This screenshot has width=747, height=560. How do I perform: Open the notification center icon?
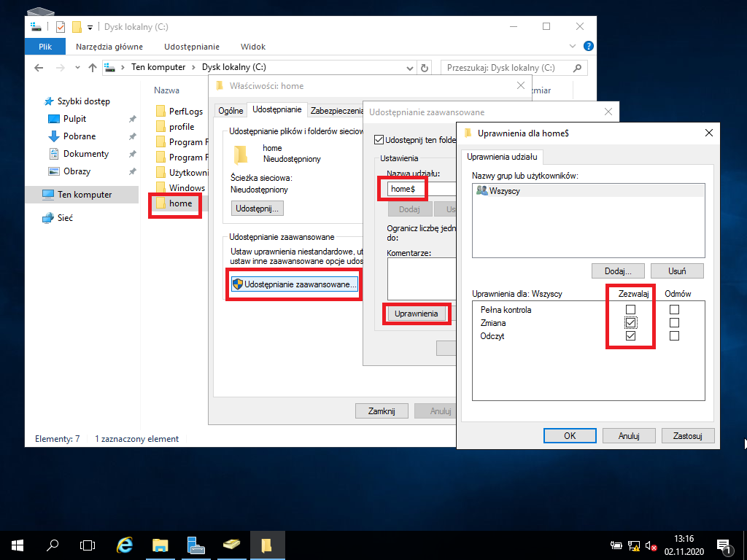coord(723,546)
